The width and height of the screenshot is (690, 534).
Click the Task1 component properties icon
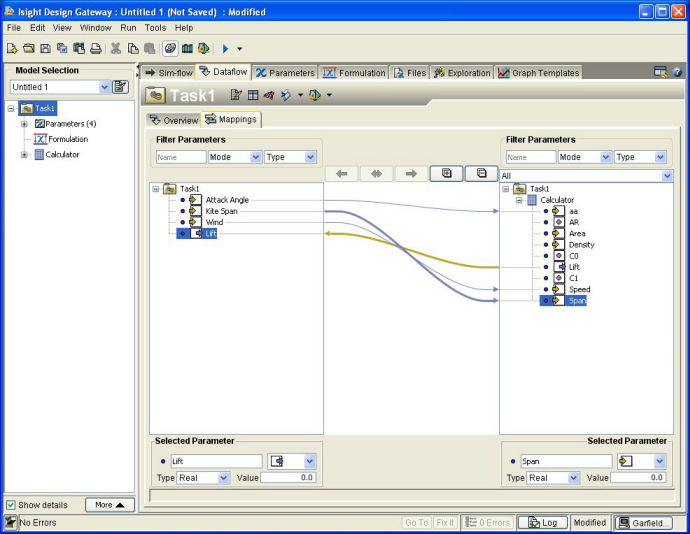(x=236, y=95)
